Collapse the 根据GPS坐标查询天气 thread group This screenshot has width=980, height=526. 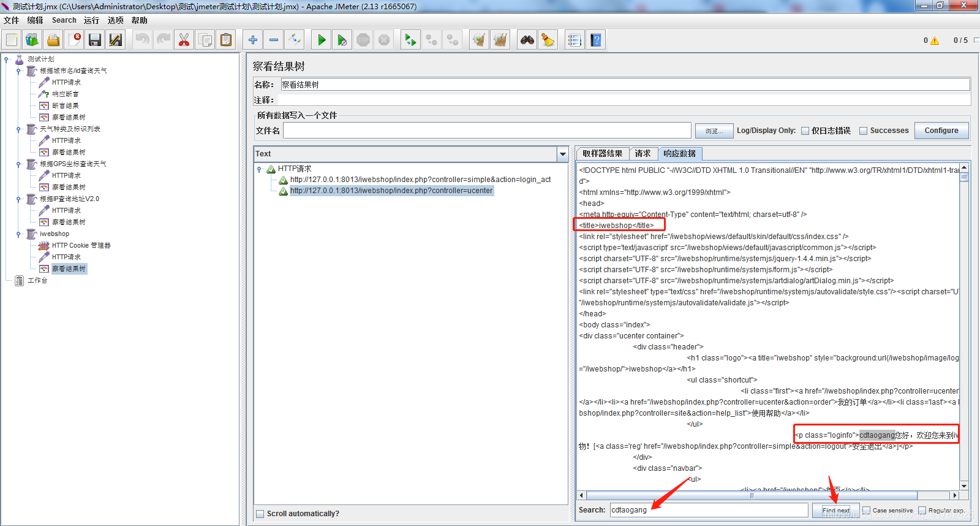pos(19,164)
